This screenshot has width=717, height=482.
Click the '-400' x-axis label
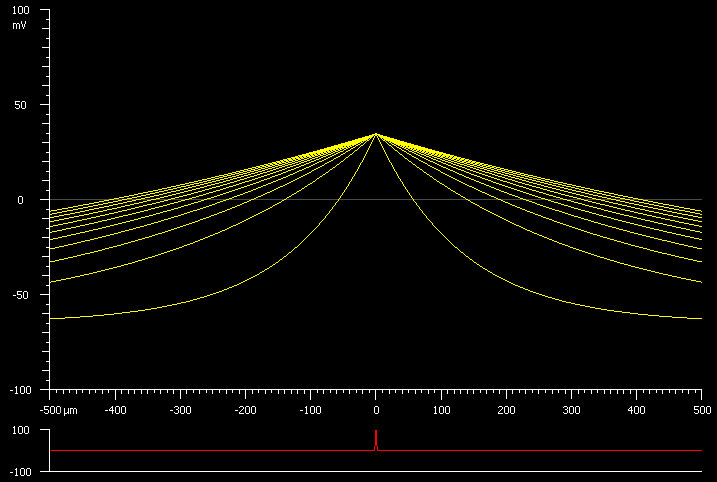point(115,410)
